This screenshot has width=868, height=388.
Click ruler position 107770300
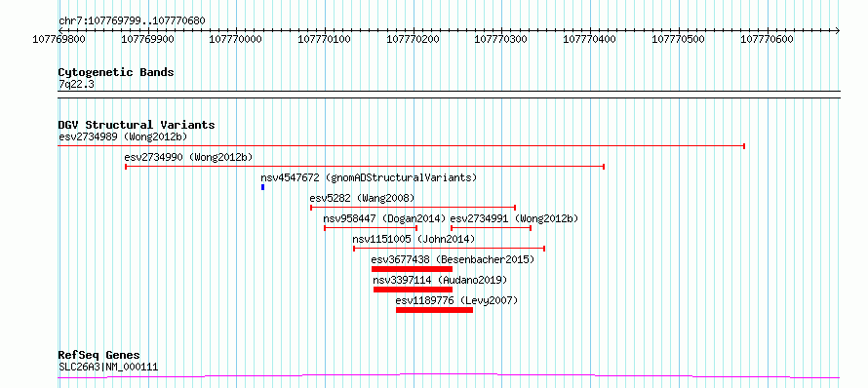(501, 39)
